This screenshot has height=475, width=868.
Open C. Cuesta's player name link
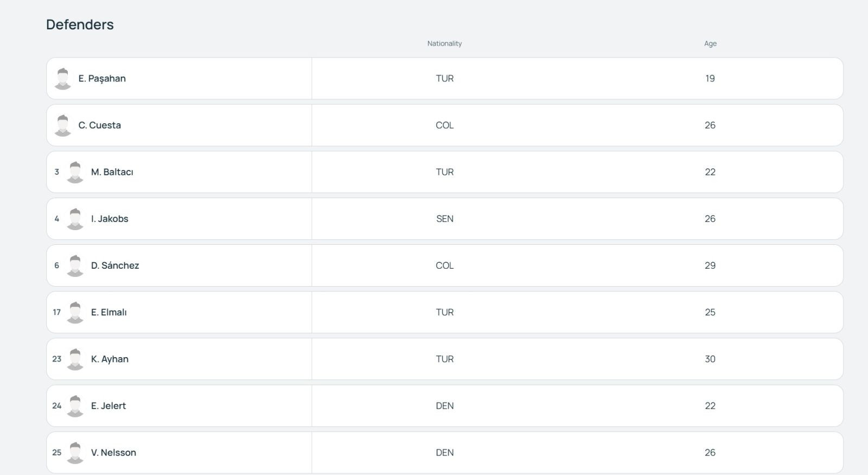tap(100, 125)
